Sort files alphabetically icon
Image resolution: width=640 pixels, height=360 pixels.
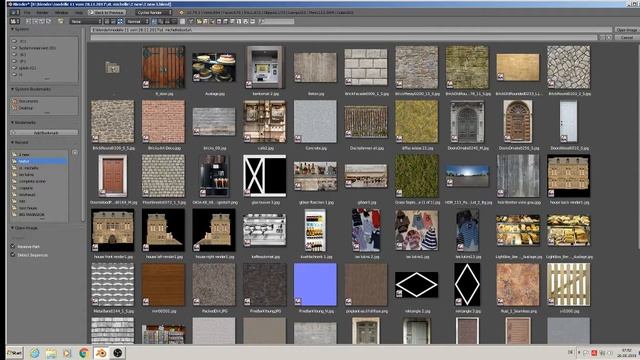pyautogui.click(x=154, y=21)
